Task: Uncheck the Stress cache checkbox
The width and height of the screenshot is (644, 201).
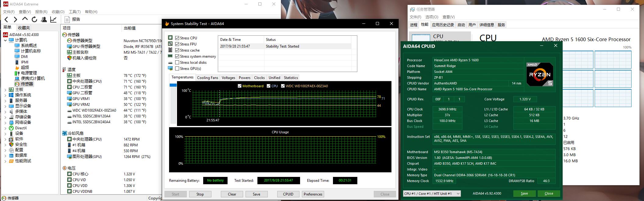Action: (x=177, y=50)
